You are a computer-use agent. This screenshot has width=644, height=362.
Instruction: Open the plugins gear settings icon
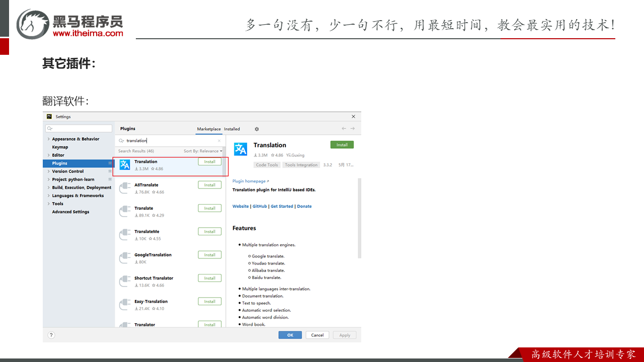click(257, 129)
